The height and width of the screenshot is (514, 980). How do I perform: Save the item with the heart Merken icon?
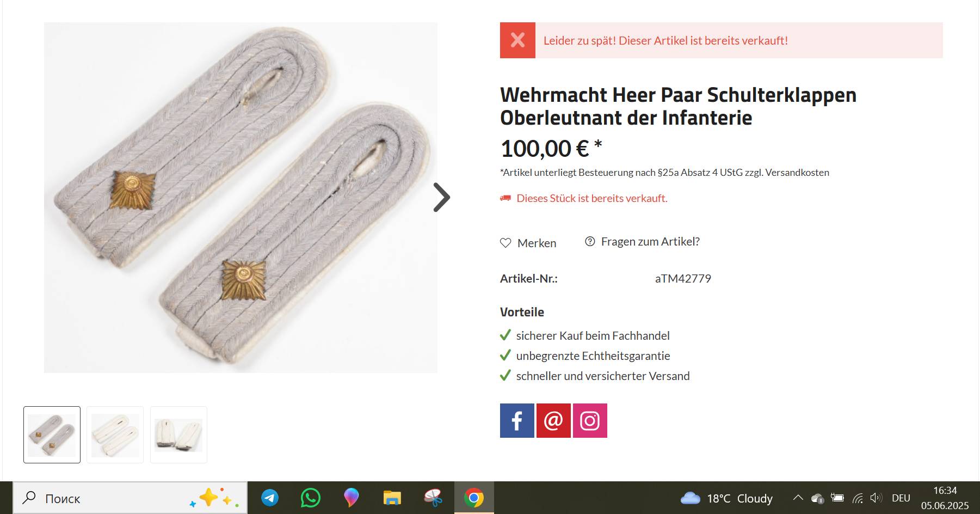pyautogui.click(x=506, y=243)
